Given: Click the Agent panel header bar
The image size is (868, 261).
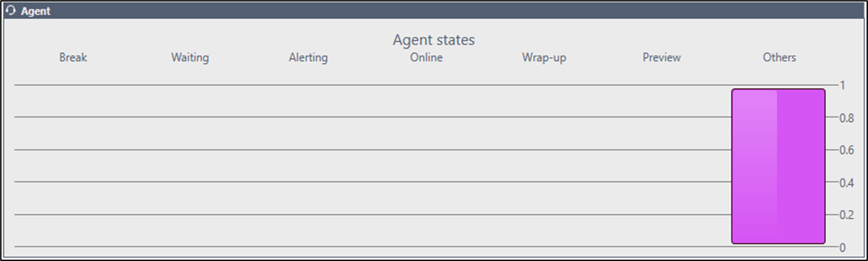Looking at the screenshot, I should [434, 11].
